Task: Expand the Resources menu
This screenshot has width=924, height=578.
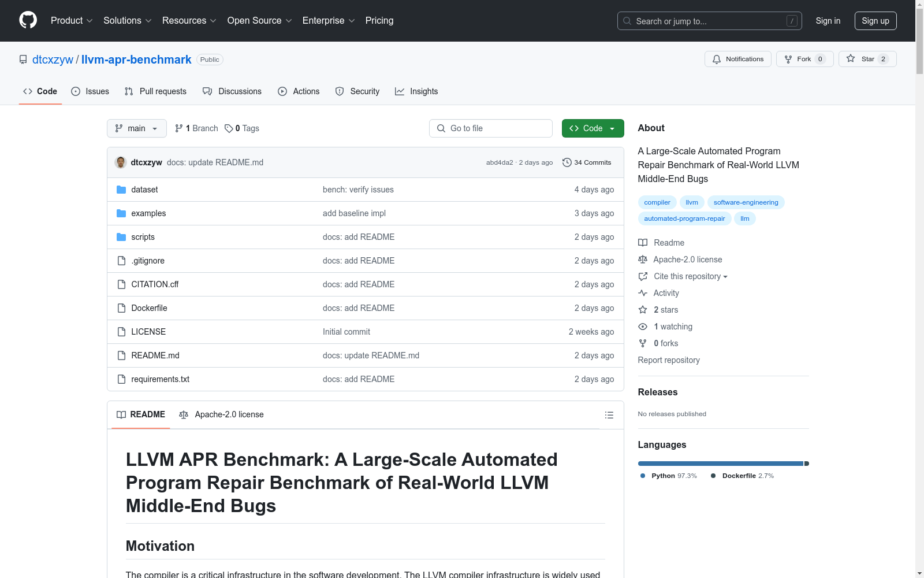Action: (x=189, y=20)
